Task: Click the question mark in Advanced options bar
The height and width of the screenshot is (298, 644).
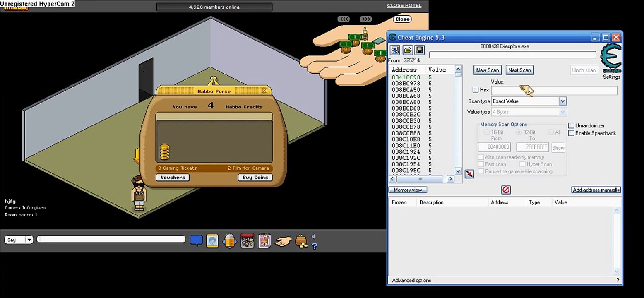Action: [618, 280]
